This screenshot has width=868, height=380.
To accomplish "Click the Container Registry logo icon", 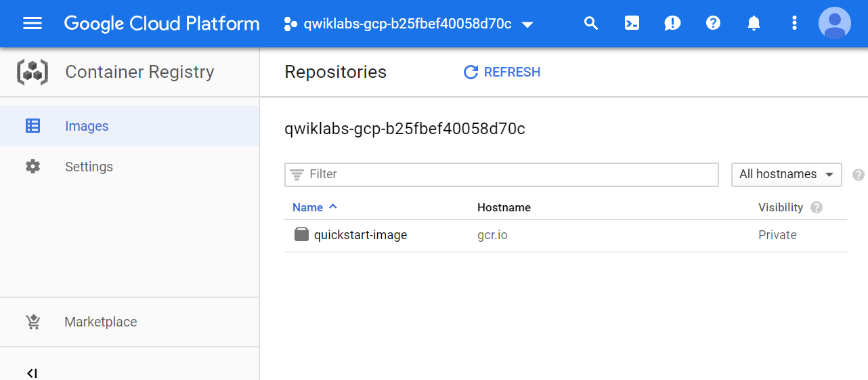I will [32, 72].
